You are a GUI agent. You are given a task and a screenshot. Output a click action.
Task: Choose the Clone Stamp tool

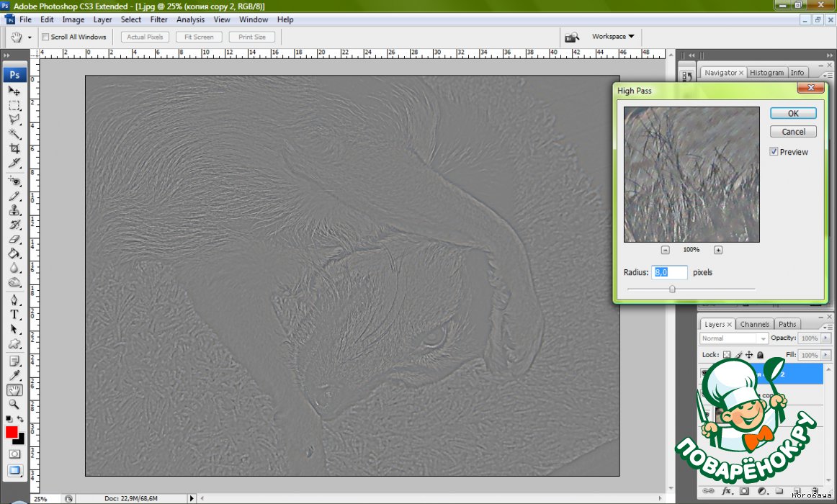pos(14,211)
